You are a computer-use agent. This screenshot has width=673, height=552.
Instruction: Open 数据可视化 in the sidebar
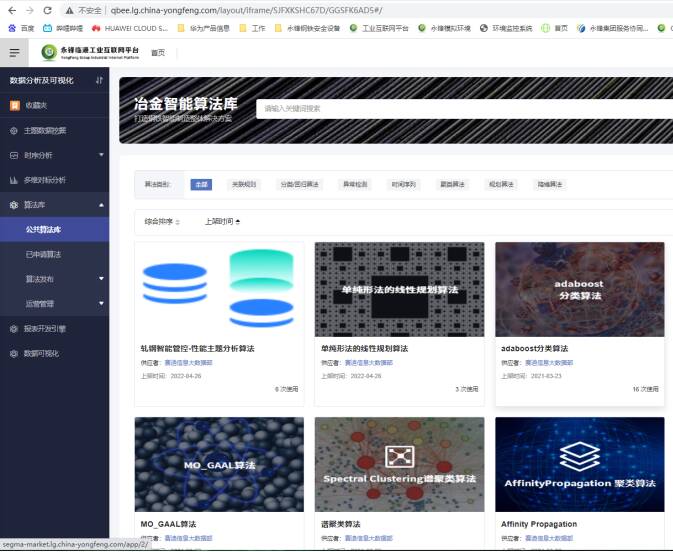[x=55, y=353]
